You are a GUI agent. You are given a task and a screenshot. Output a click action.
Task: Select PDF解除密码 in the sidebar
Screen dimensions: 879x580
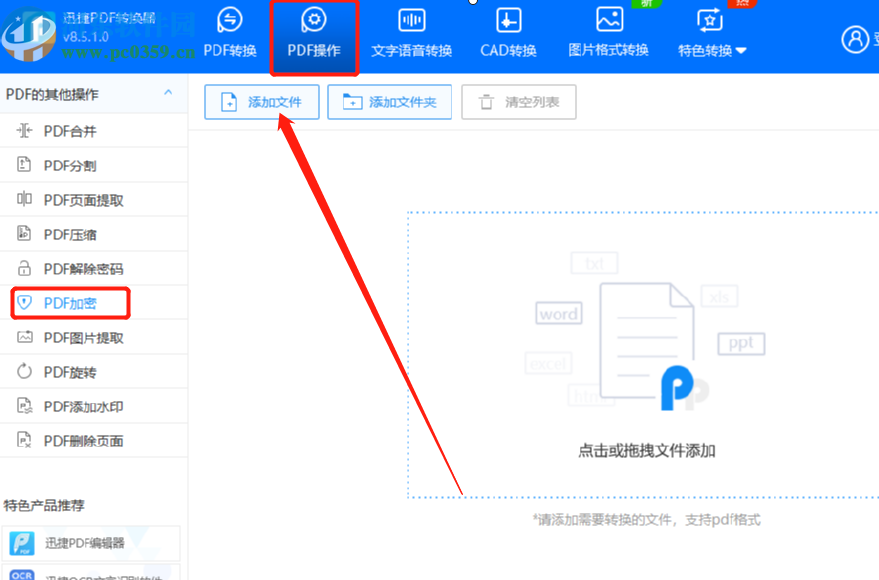point(94,268)
